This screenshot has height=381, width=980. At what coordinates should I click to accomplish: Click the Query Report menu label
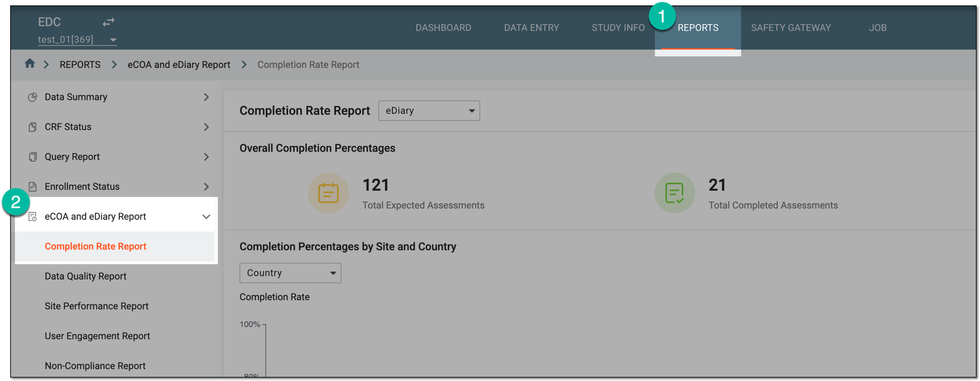(72, 157)
